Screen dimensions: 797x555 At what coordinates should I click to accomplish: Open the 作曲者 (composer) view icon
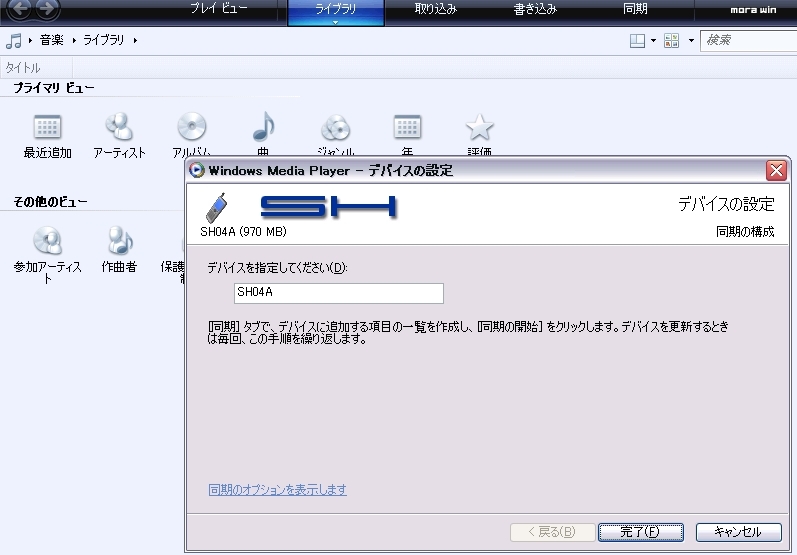point(120,240)
